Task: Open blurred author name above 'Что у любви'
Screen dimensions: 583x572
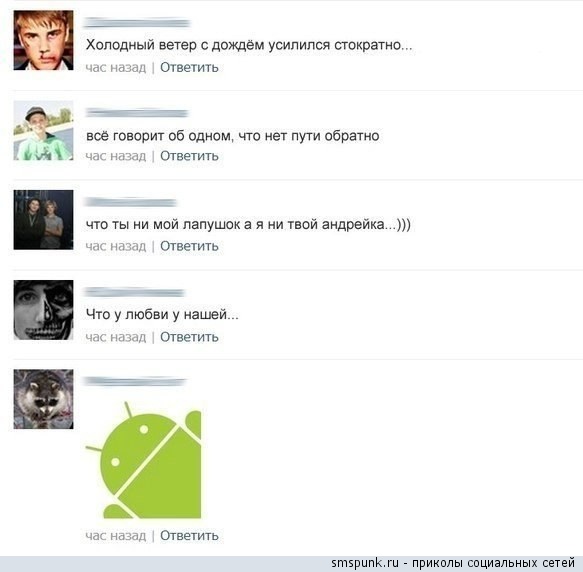Action: tap(134, 293)
